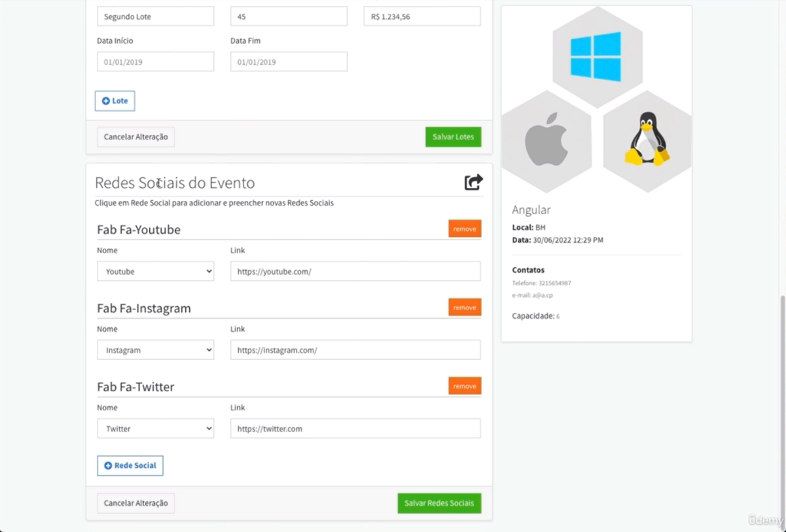Click the plus icon on Lote button
Screen dimensions: 786x532
(x=106, y=101)
